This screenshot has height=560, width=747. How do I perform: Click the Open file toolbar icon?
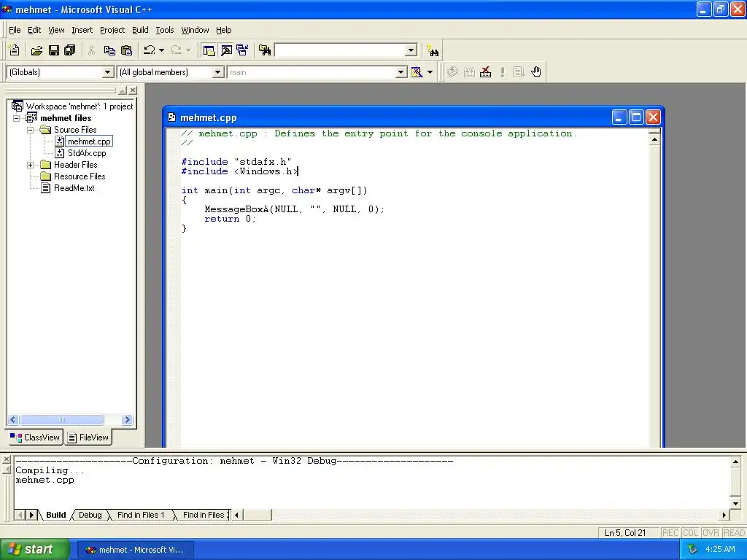click(36, 50)
